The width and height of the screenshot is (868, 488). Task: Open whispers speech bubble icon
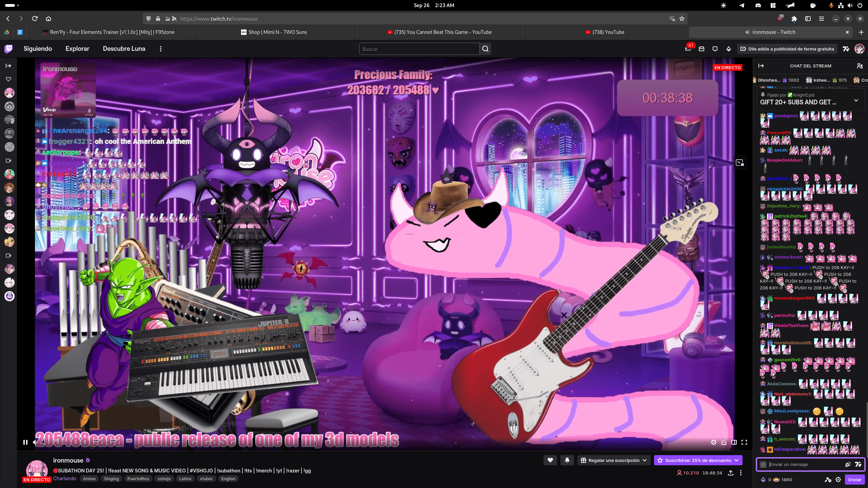(x=715, y=49)
